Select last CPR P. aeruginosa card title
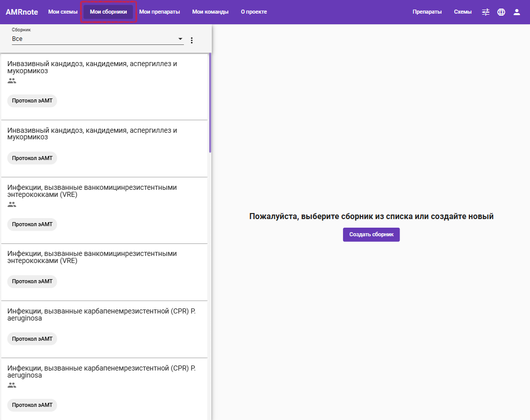The width and height of the screenshot is (530, 420). [102, 372]
